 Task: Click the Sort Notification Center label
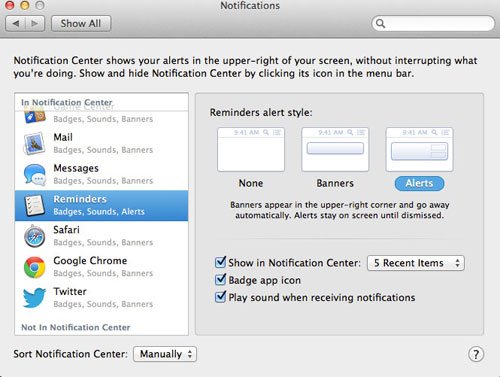tap(70, 354)
